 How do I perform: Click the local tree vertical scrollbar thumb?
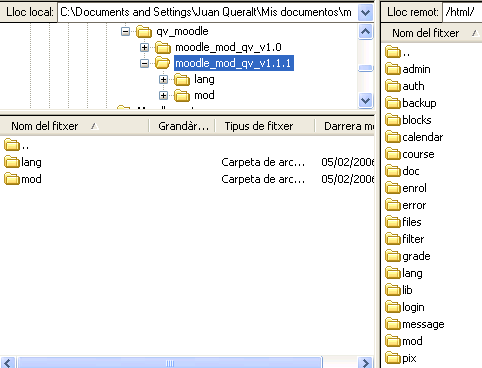coord(365,68)
